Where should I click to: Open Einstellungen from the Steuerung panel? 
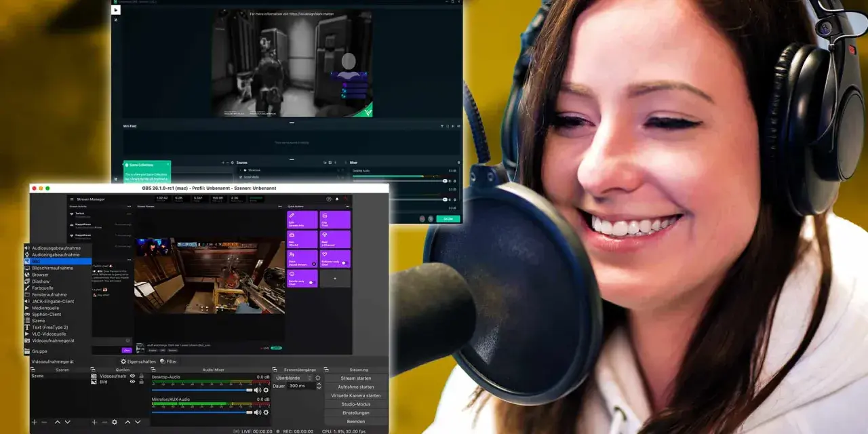pyautogui.click(x=356, y=413)
